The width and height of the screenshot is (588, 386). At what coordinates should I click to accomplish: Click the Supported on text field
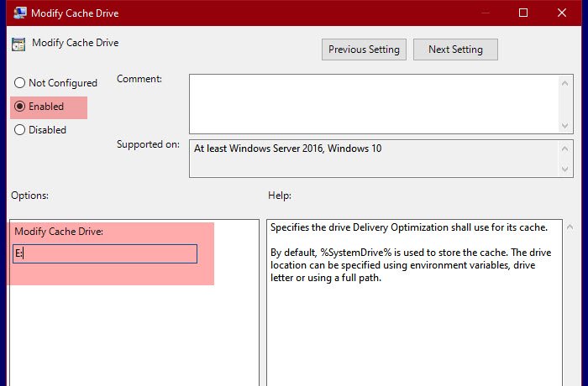tap(373, 158)
